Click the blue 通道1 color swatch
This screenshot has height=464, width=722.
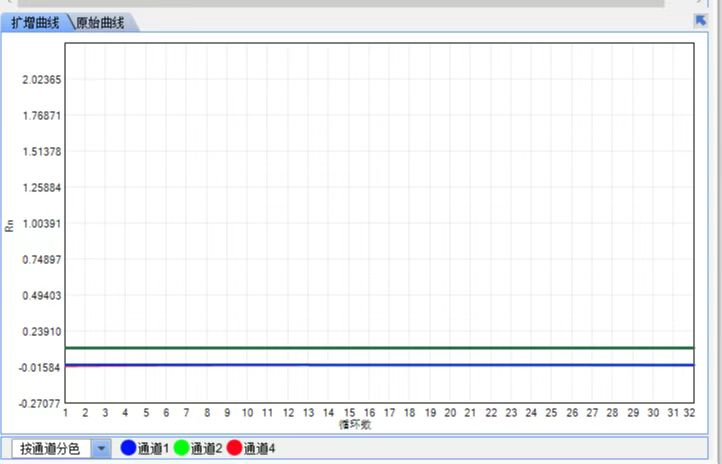[x=128, y=448]
